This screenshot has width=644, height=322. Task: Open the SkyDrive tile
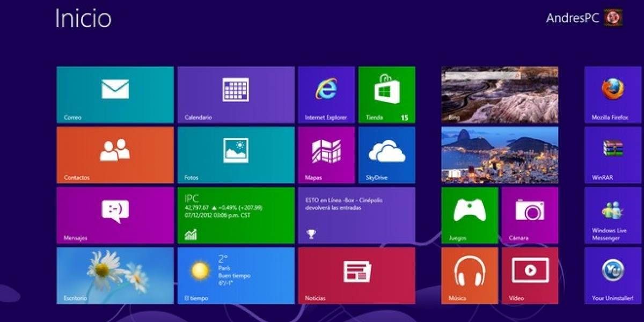pyautogui.click(x=386, y=155)
